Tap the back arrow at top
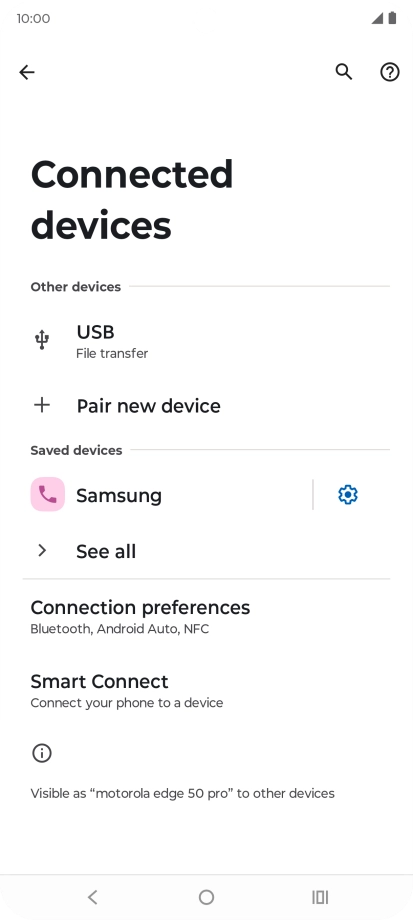413x920 pixels. click(27, 72)
